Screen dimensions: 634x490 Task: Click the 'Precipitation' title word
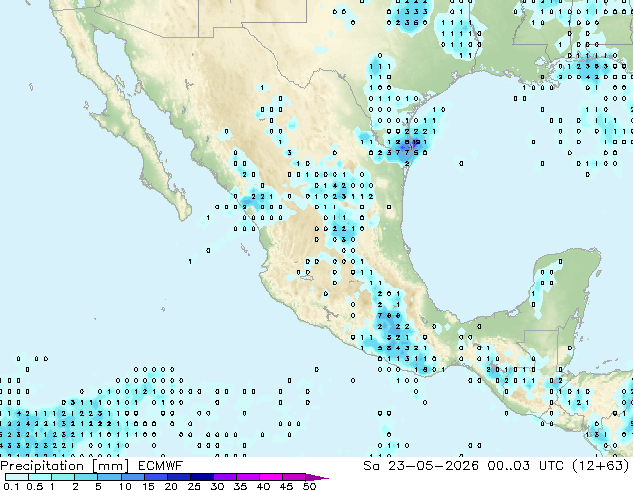pos(42,466)
